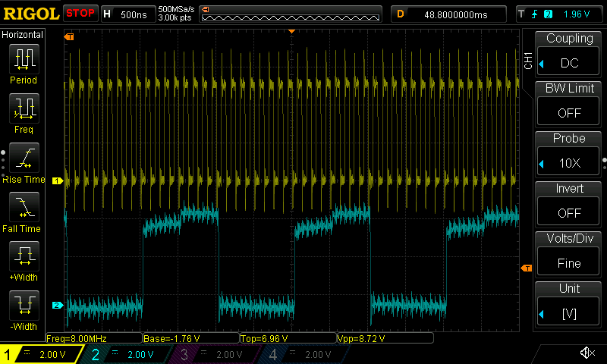Click the trigger position arrow at top center
This screenshot has height=364, width=607.
tap(292, 31)
